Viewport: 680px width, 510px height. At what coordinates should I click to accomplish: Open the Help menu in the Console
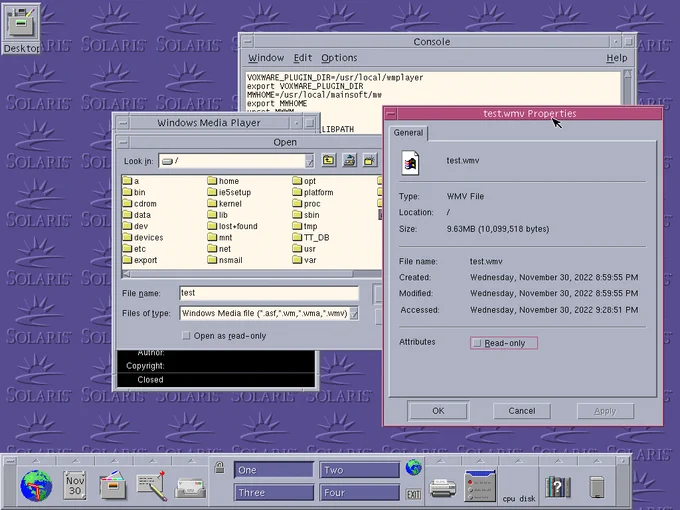[x=617, y=58]
